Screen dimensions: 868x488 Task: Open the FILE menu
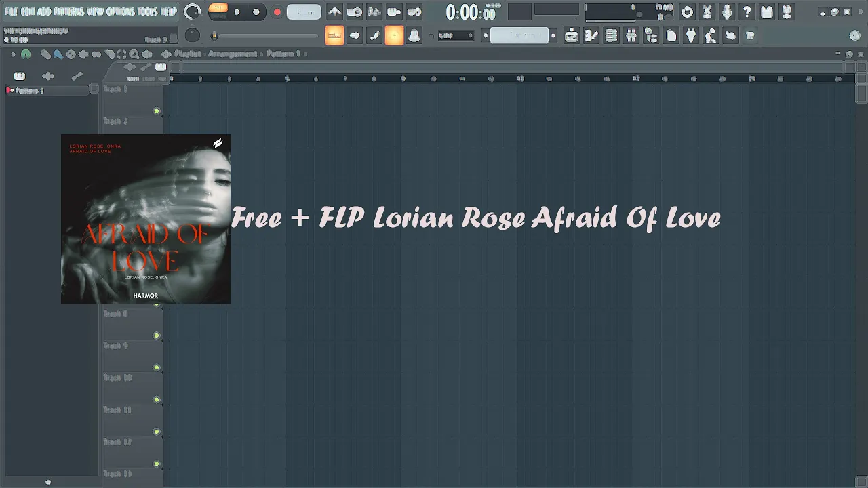click(12, 12)
